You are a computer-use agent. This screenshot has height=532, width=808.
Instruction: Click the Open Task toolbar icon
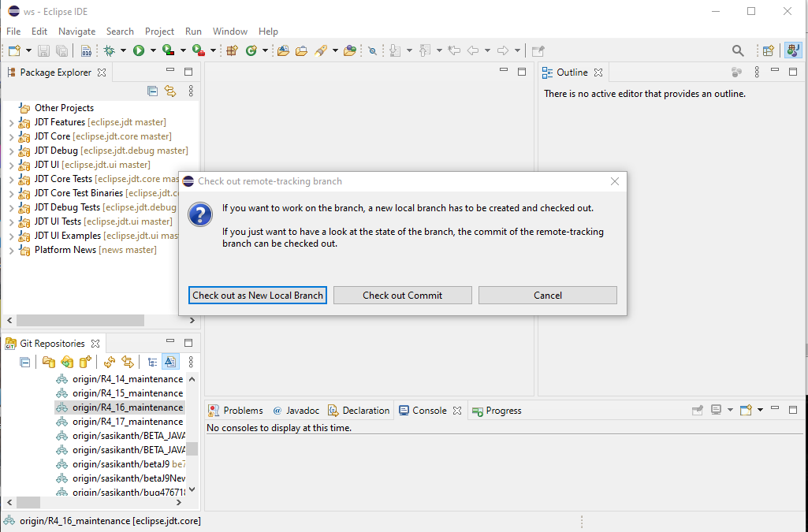pyautogui.click(x=301, y=50)
